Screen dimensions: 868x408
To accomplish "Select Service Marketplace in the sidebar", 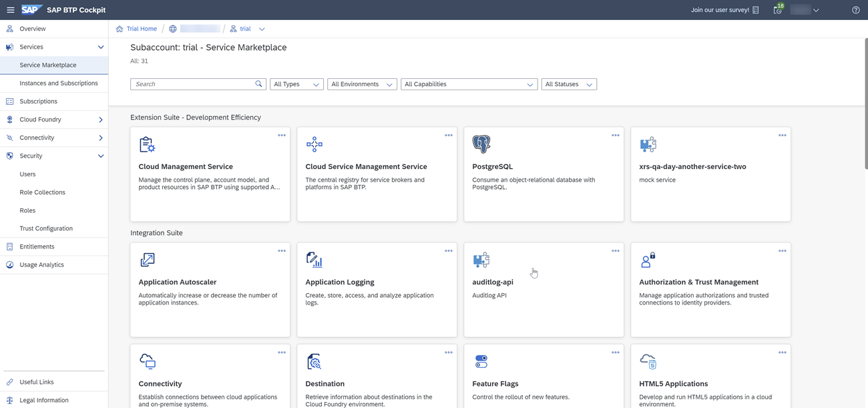I will coord(54,65).
